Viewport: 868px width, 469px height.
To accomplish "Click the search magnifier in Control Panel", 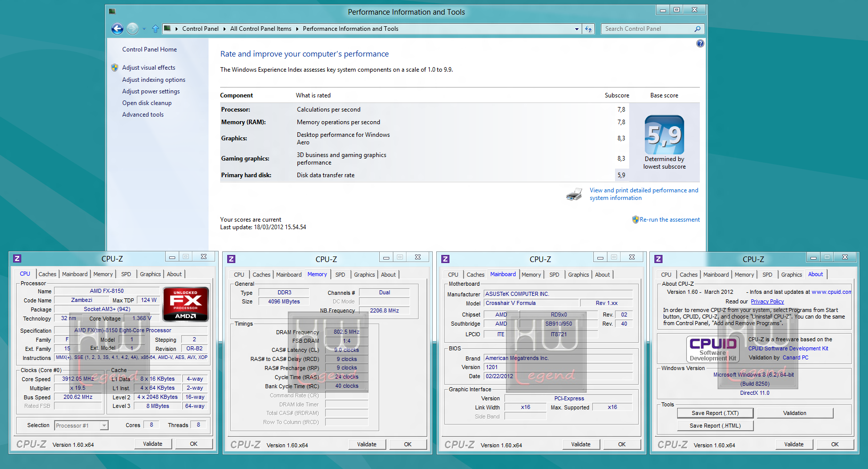I will point(697,29).
